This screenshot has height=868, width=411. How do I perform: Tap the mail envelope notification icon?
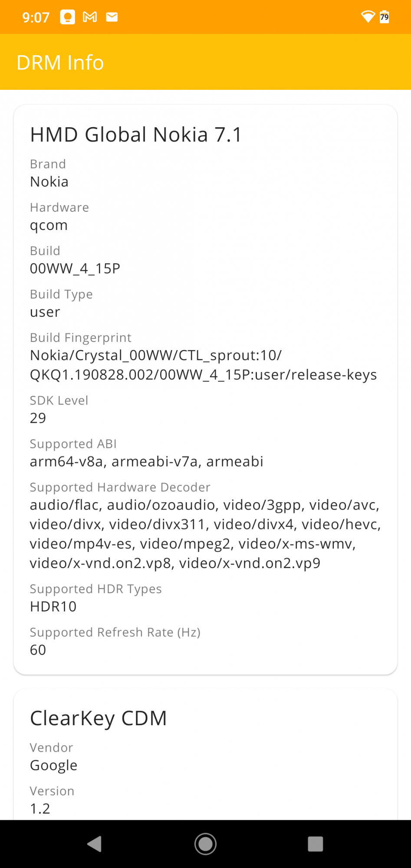coord(112,17)
